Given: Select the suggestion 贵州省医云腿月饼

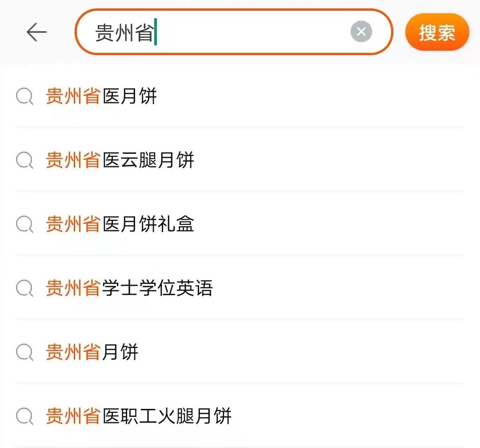Looking at the screenshot, I should pyautogui.click(x=120, y=161).
